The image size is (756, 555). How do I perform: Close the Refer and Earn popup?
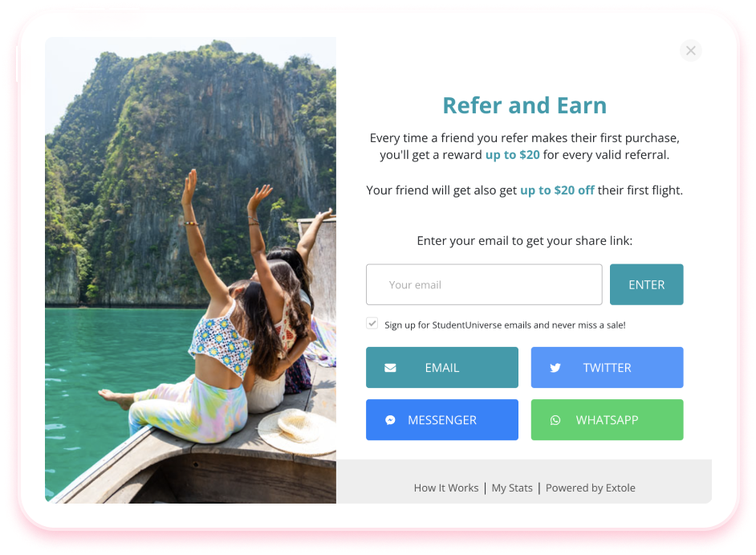(x=690, y=51)
